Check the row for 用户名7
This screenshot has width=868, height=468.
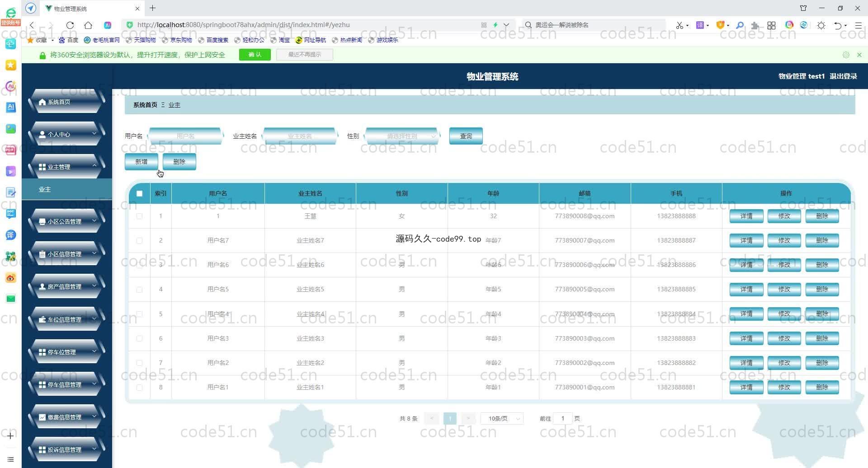point(139,240)
